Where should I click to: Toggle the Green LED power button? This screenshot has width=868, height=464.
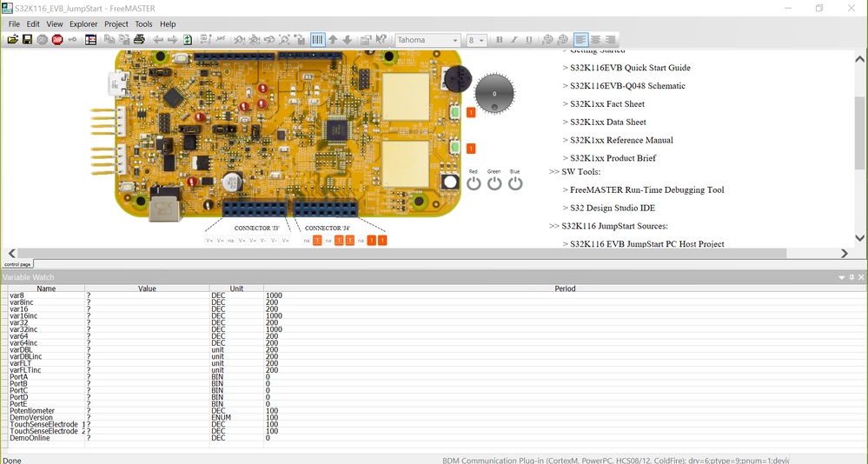[x=494, y=183]
